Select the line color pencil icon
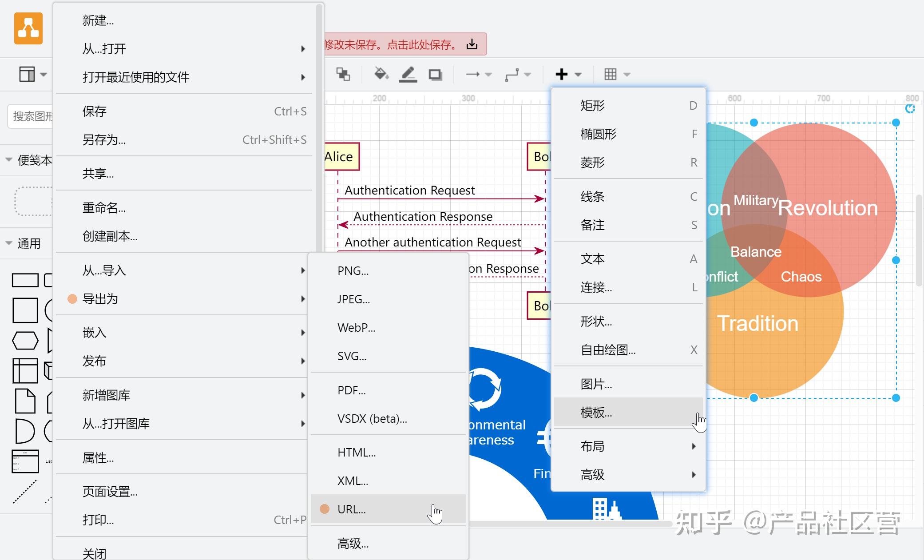The height and width of the screenshot is (560, 924). click(408, 74)
